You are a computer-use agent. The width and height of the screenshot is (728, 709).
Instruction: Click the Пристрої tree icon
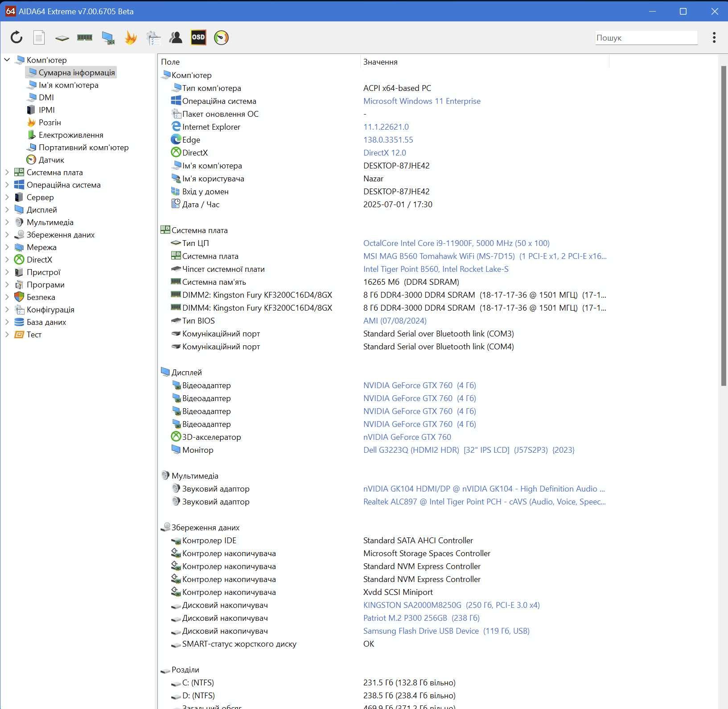19,272
